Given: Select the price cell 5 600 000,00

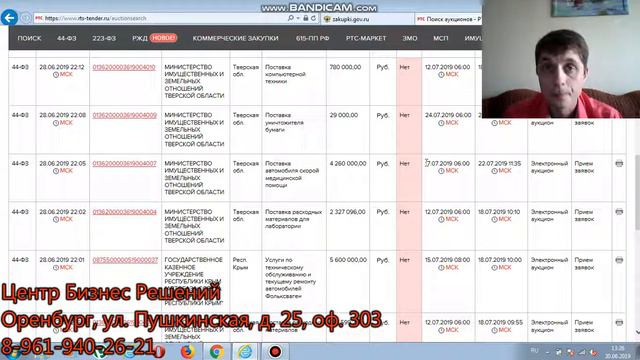Looking at the screenshot, I should (348, 260).
